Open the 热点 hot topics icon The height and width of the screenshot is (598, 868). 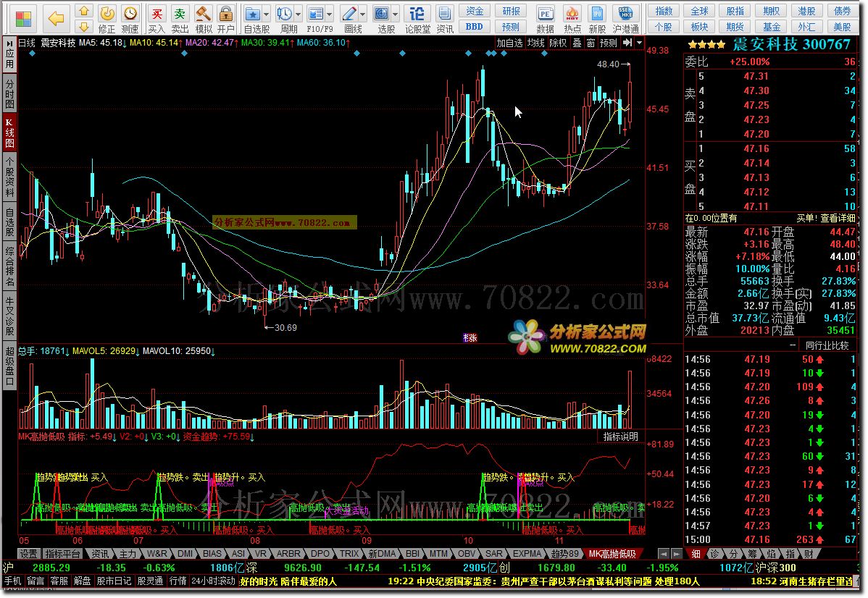tap(572, 20)
